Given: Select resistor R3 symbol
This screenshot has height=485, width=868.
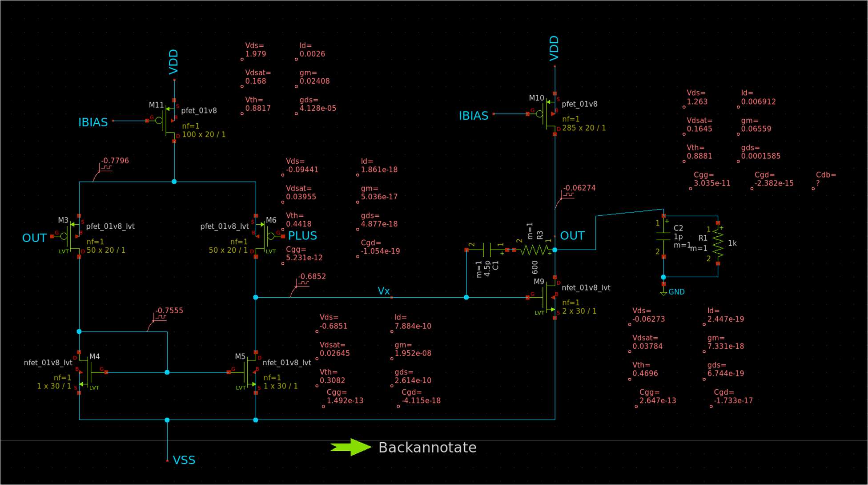Looking at the screenshot, I should [x=534, y=250].
